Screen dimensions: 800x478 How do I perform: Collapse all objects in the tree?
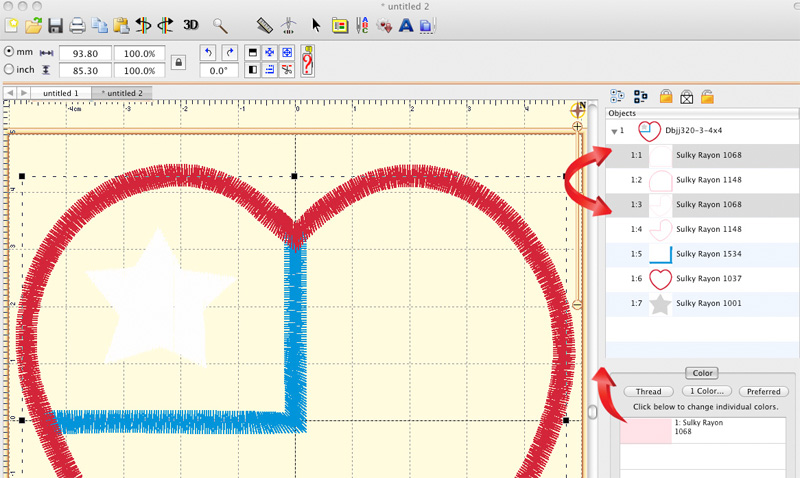point(640,96)
